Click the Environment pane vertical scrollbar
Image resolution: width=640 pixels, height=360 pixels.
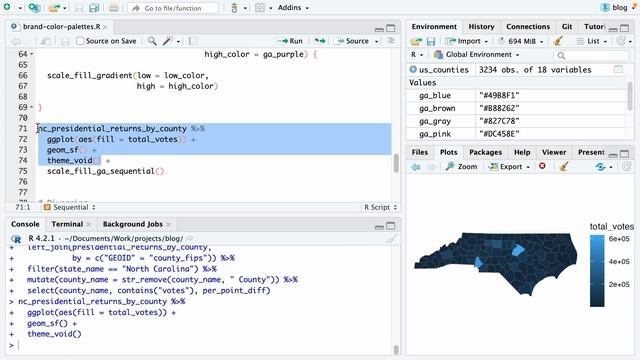[630, 96]
